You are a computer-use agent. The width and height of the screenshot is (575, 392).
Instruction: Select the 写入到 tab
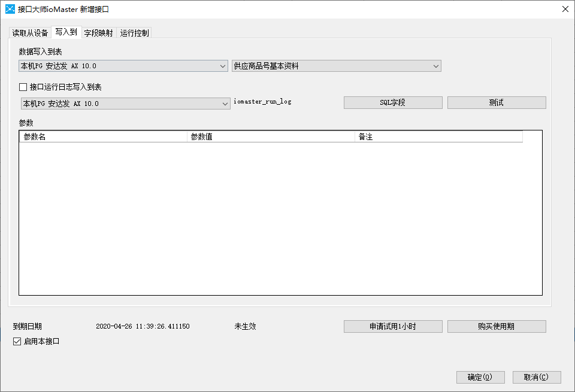tap(66, 32)
